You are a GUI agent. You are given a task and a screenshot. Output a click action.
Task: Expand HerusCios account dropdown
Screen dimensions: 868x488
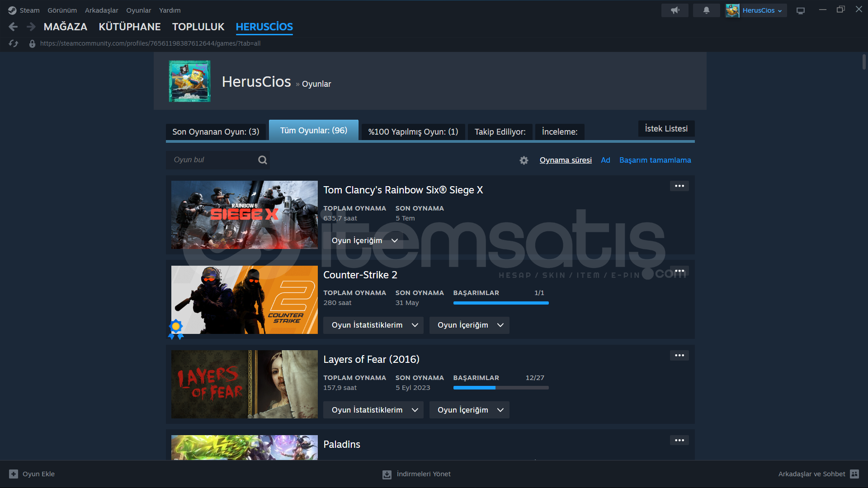pos(762,10)
